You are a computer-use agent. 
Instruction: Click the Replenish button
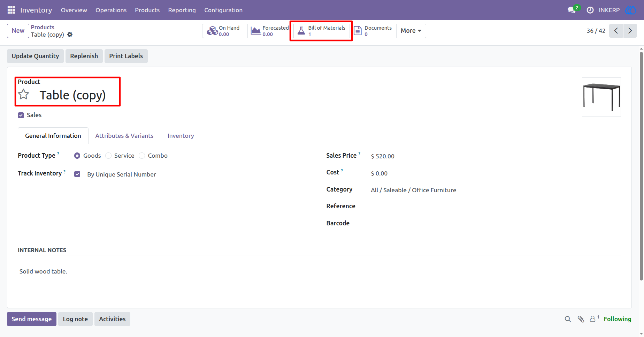[84, 56]
